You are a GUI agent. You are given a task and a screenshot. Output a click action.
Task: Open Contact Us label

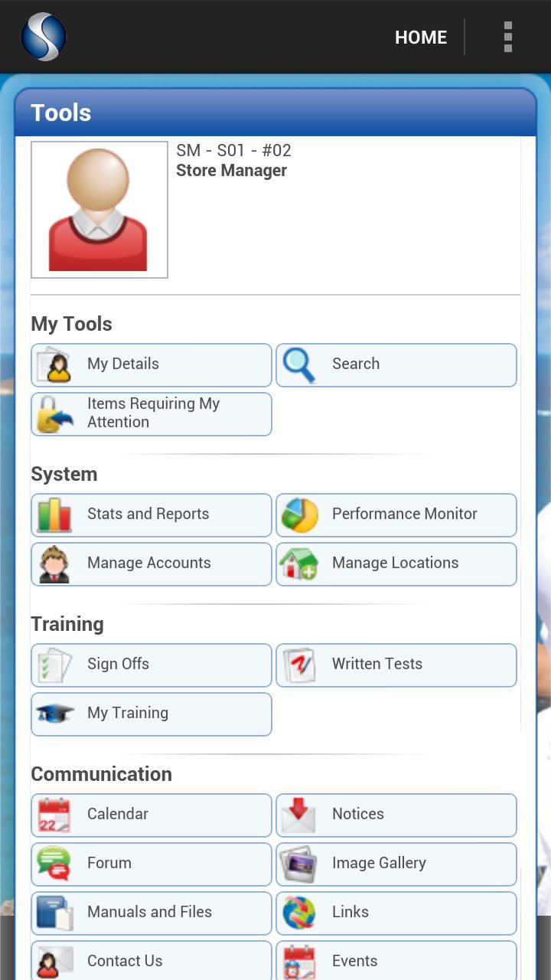click(x=125, y=961)
